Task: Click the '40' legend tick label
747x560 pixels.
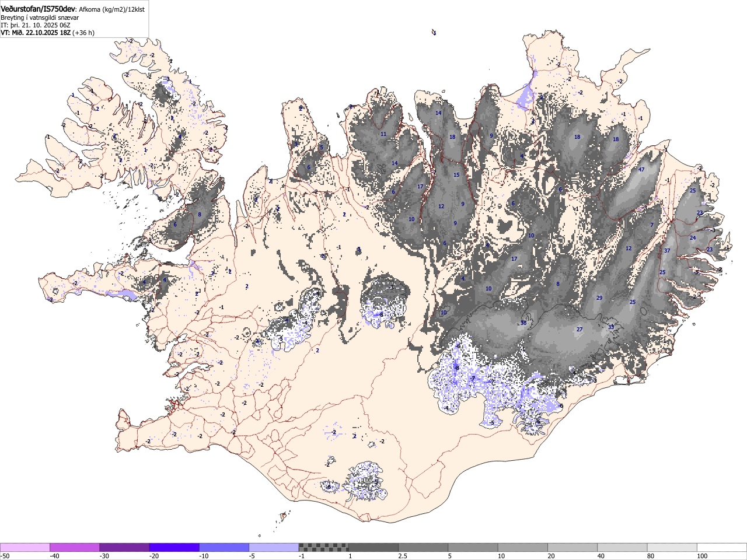Action: tap(601, 556)
